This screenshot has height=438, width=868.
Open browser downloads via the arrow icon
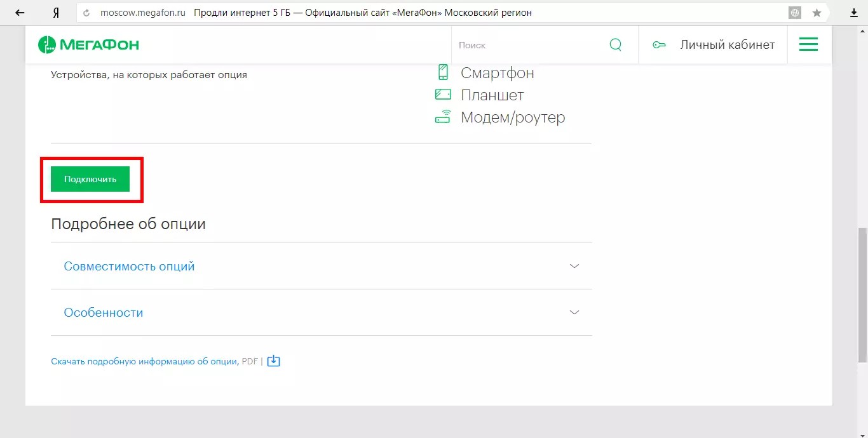pos(854,13)
